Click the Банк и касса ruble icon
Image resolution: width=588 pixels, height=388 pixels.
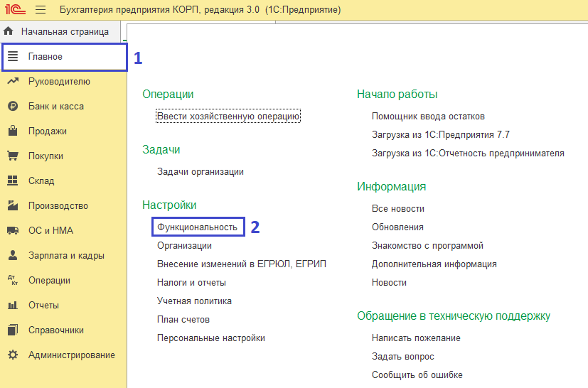12,106
